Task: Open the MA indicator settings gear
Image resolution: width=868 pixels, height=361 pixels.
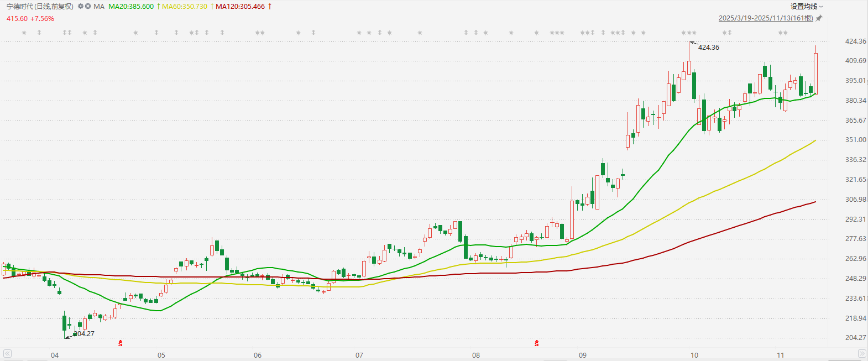Action: [81, 7]
